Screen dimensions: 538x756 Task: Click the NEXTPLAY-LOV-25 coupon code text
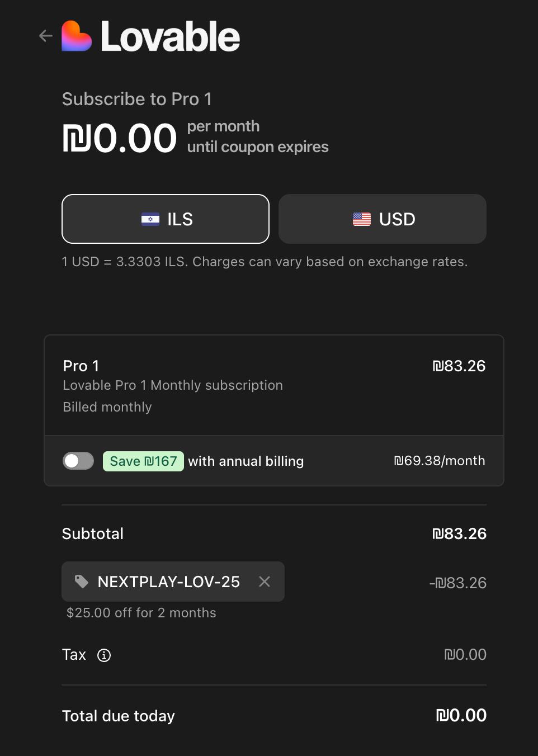click(168, 582)
